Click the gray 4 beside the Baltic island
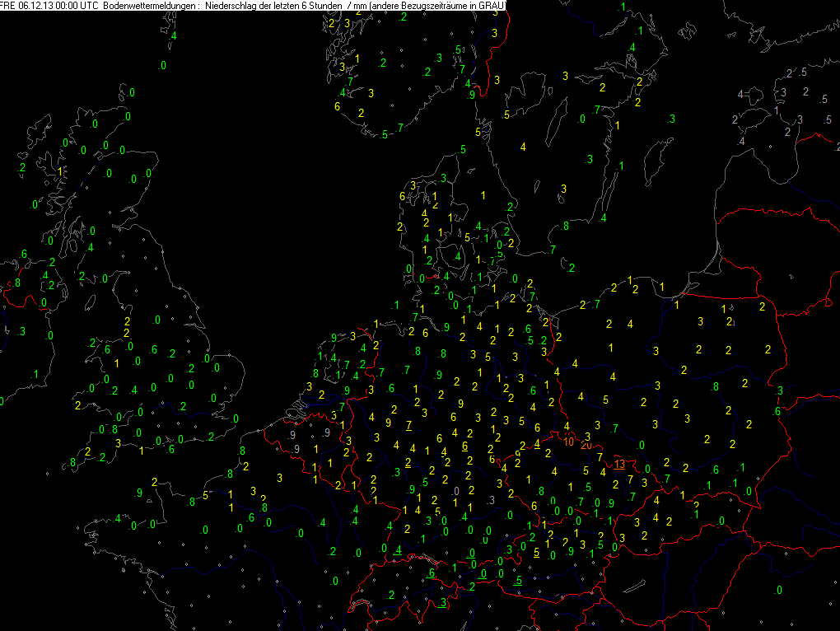The height and width of the screenshot is (631, 840). coord(740,94)
